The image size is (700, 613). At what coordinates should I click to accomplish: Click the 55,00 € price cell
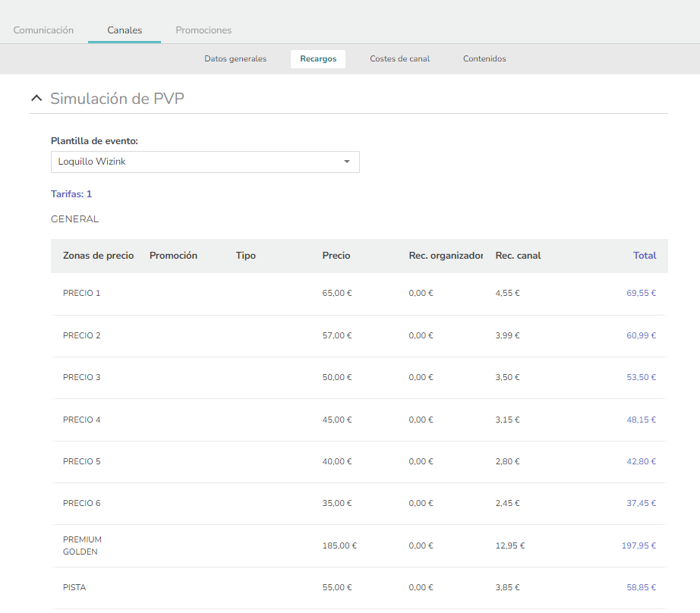(x=337, y=587)
